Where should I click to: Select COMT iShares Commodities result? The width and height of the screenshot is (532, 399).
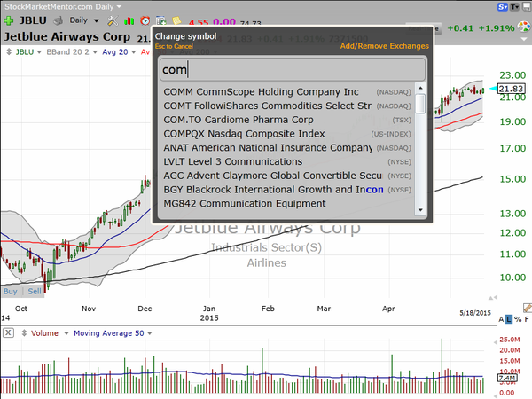pos(287,106)
